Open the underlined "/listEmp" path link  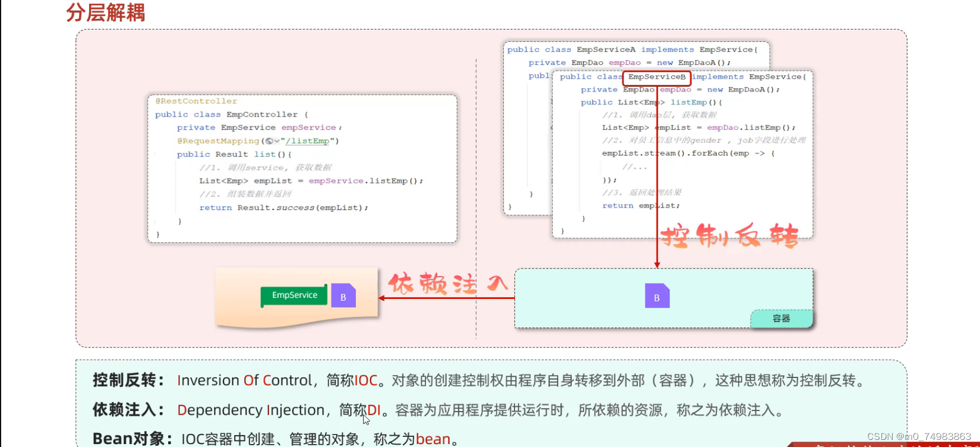point(307,141)
